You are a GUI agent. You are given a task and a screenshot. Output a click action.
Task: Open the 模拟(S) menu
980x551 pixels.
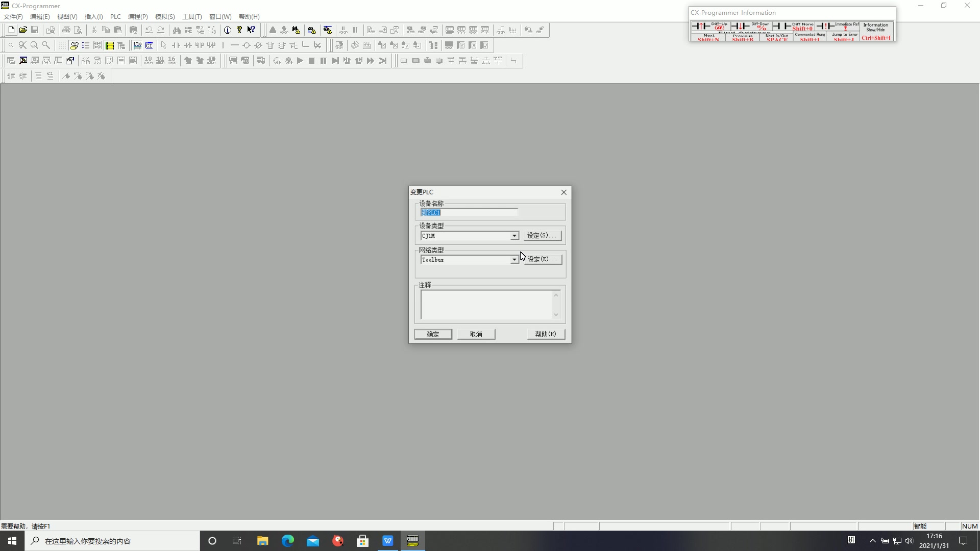point(165,17)
